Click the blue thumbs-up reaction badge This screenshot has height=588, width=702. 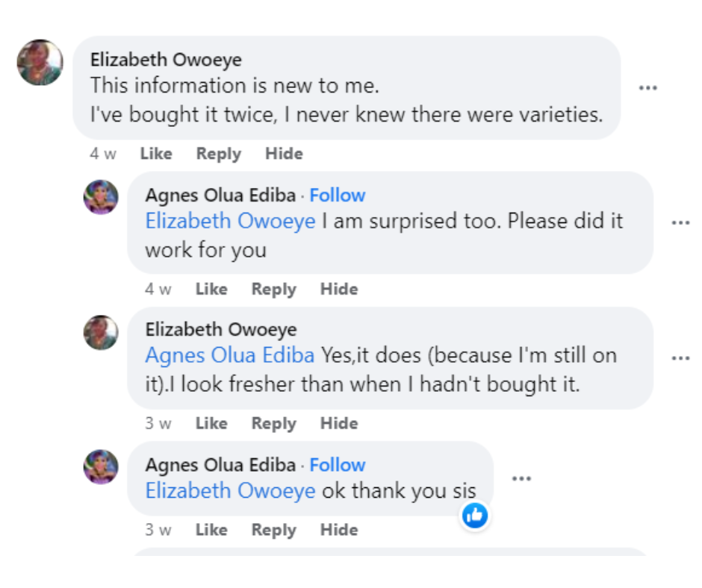pyautogui.click(x=475, y=515)
